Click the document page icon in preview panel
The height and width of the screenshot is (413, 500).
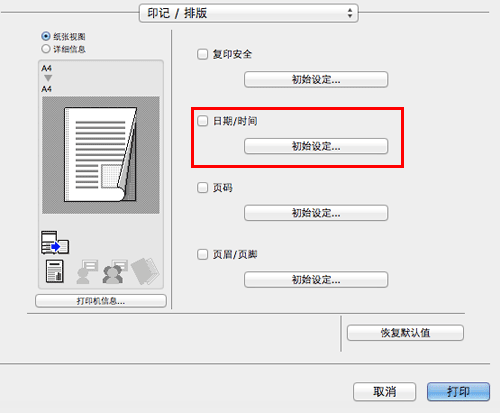(x=55, y=271)
